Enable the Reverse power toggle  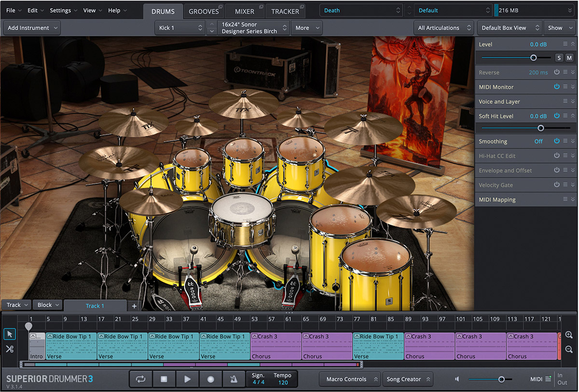[x=557, y=72]
